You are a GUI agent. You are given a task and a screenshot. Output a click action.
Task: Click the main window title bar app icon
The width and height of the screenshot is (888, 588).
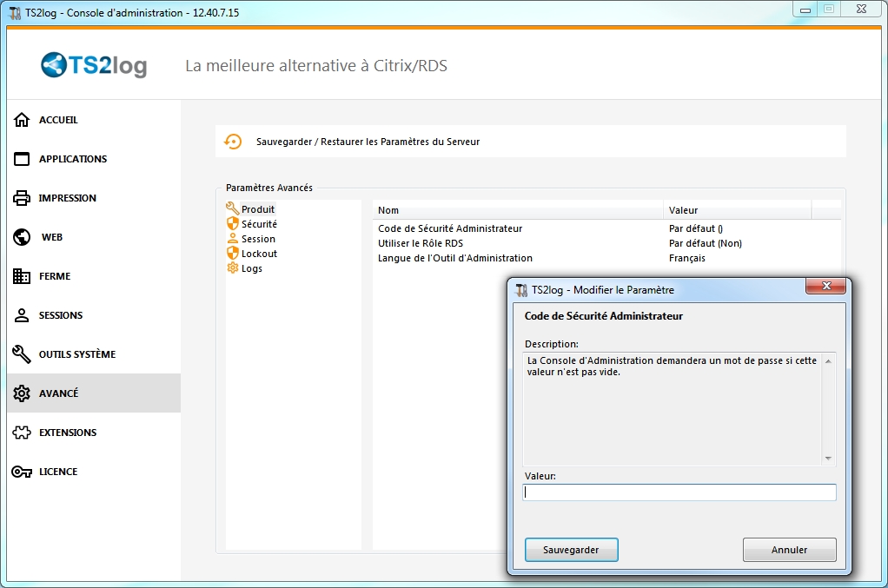tap(15, 12)
